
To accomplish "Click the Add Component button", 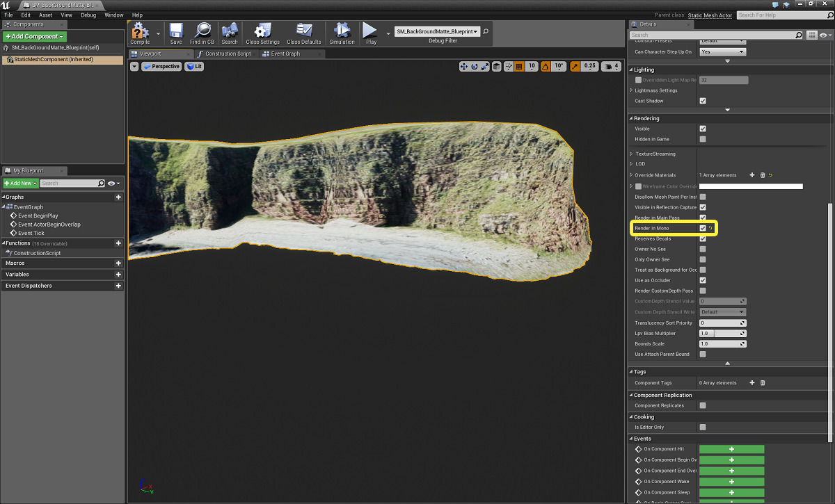I will [x=33, y=35].
